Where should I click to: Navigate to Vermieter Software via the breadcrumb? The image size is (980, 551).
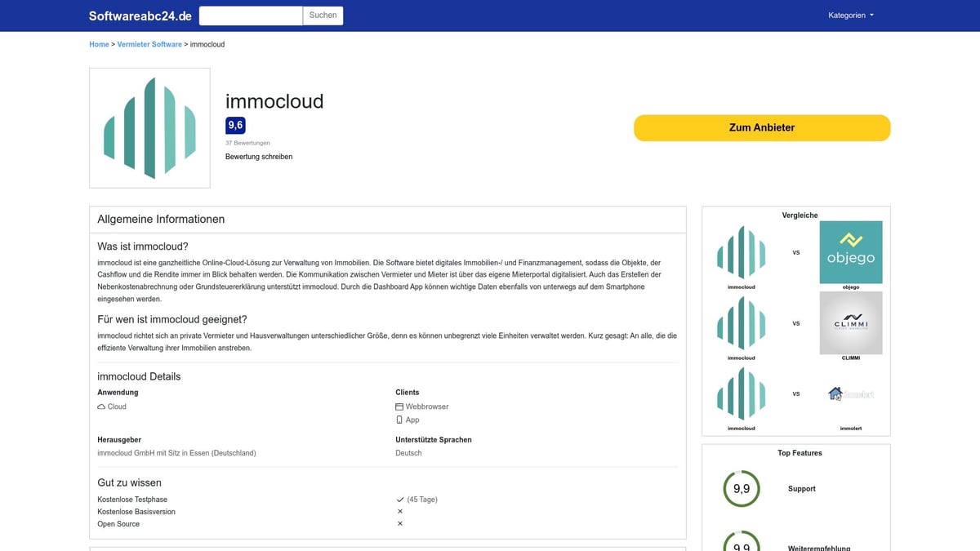149,44
